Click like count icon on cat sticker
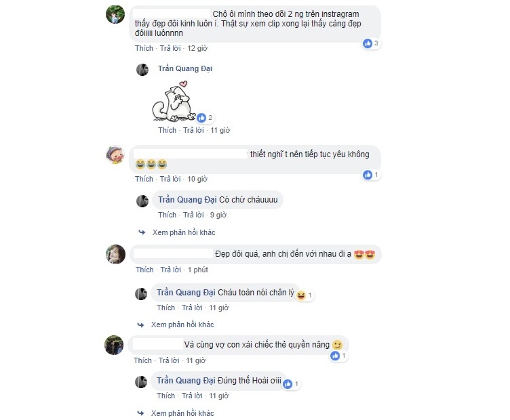Screen dimensions: 510x420 pos(205,118)
